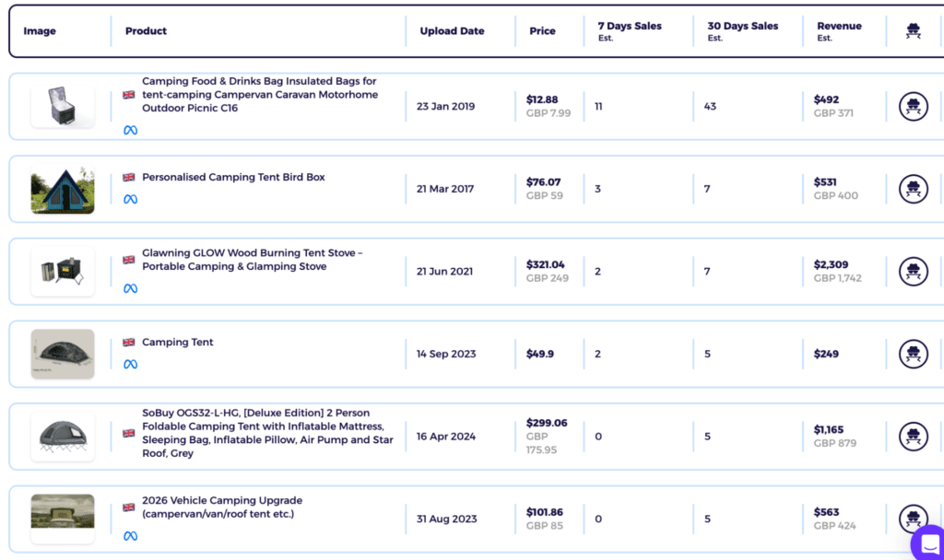944x560 pixels.
Task: Click the Meta logo under Camping Food & Drinks Bag
Action: (x=130, y=130)
